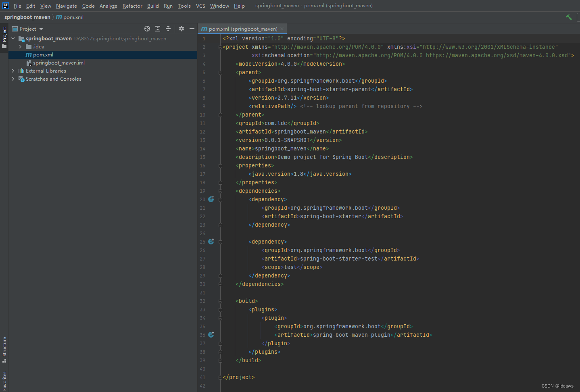
Task: Click the Collapse All icon in Project panel
Action: coord(168,29)
